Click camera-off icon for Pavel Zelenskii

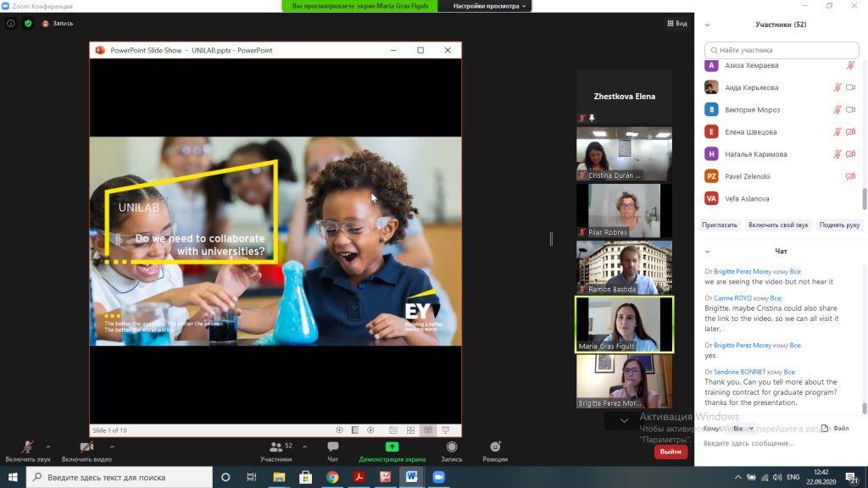tap(851, 176)
